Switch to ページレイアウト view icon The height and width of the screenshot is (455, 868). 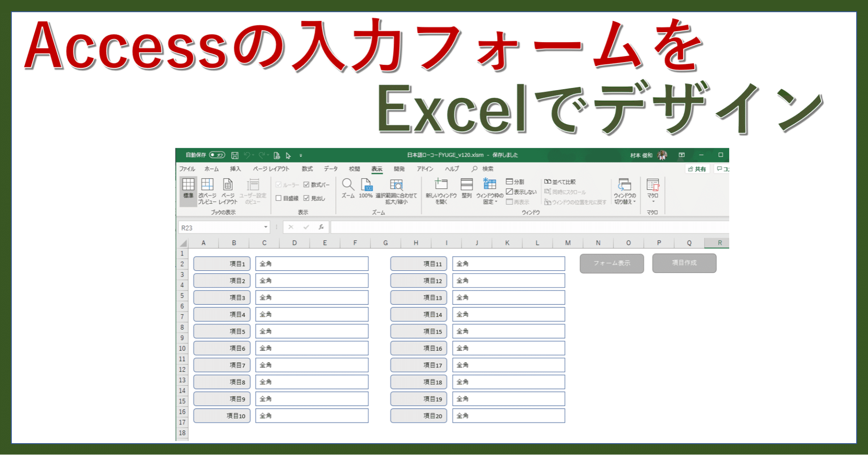pos(228,190)
